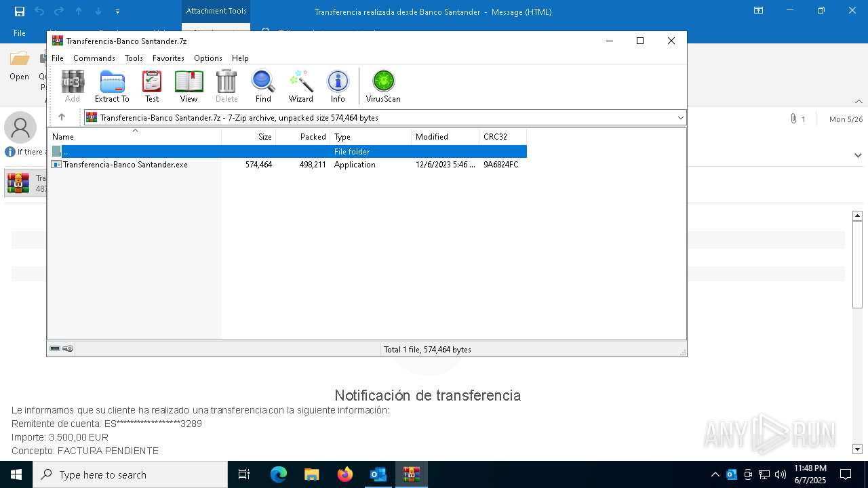Sort by Modified column header

445,136
